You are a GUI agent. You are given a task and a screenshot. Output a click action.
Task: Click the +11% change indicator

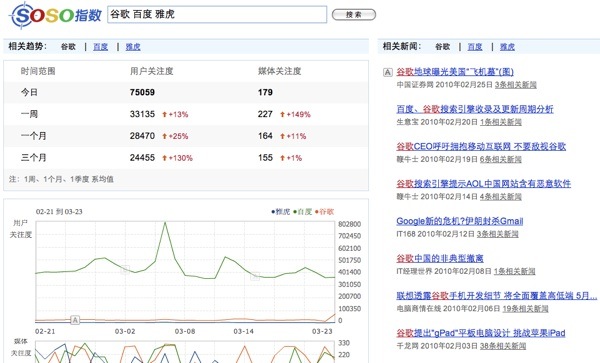click(x=293, y=136)
